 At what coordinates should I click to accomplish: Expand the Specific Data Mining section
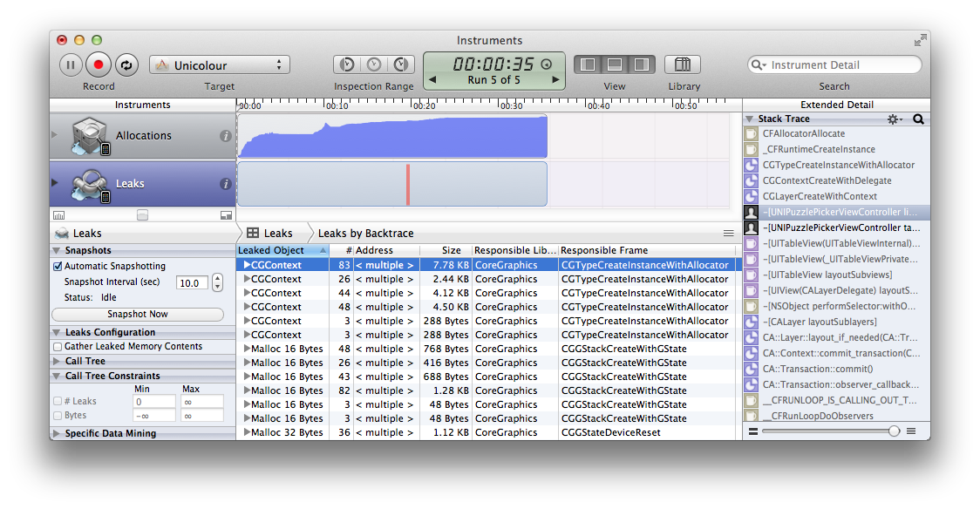[57, 433]
